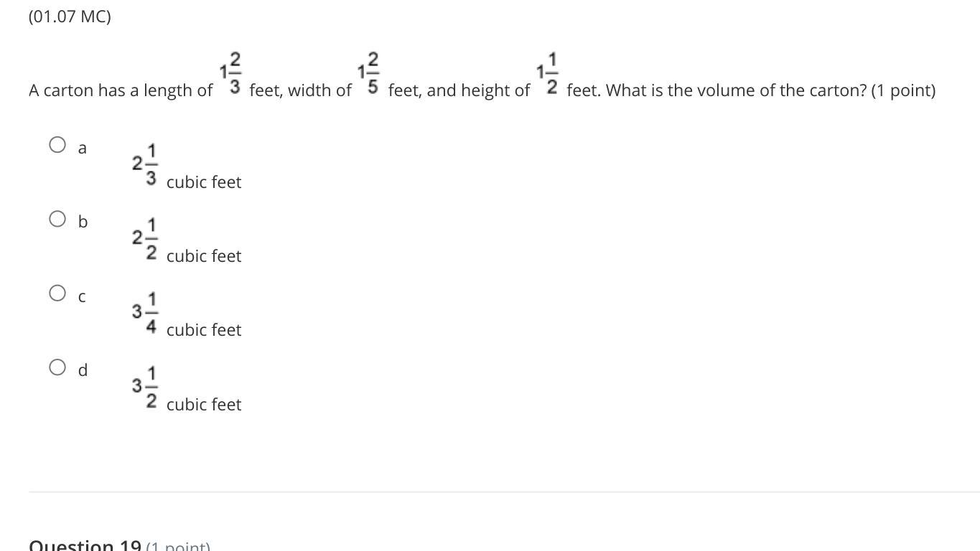Click the option letter 'a' label
Viewport: 980px width, 551px height.
click(x=83, y=149)
